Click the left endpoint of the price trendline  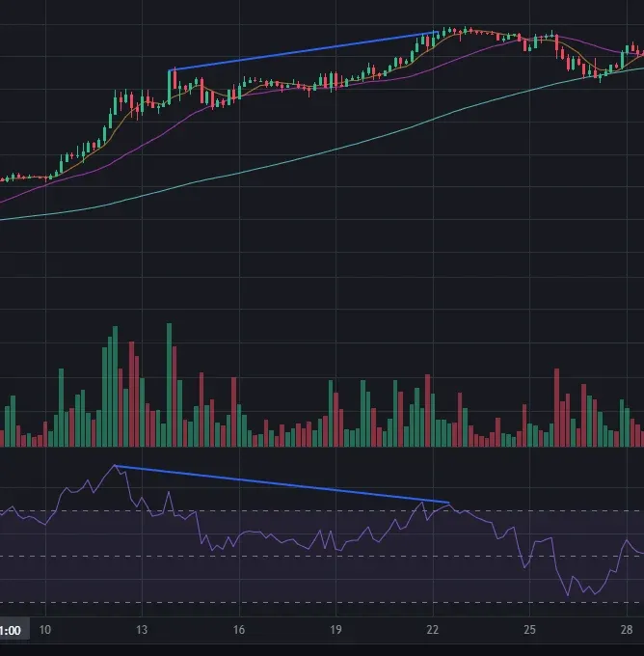click(169, 70)
